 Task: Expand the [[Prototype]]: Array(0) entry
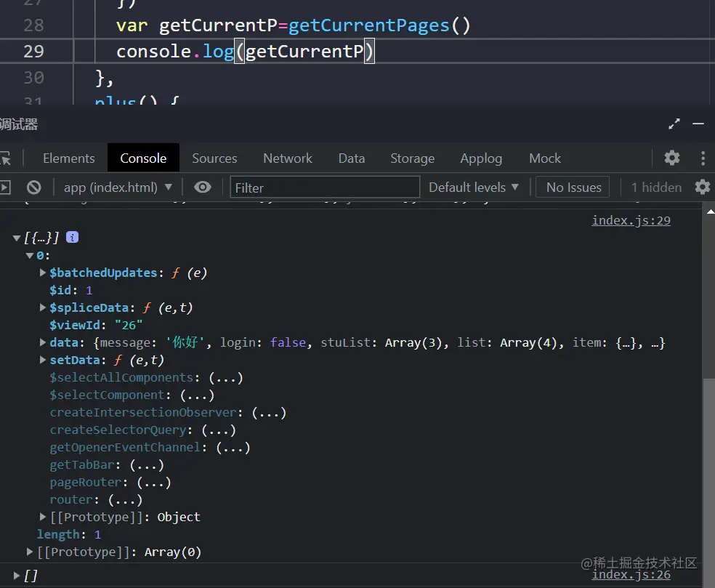click(30, 552)
